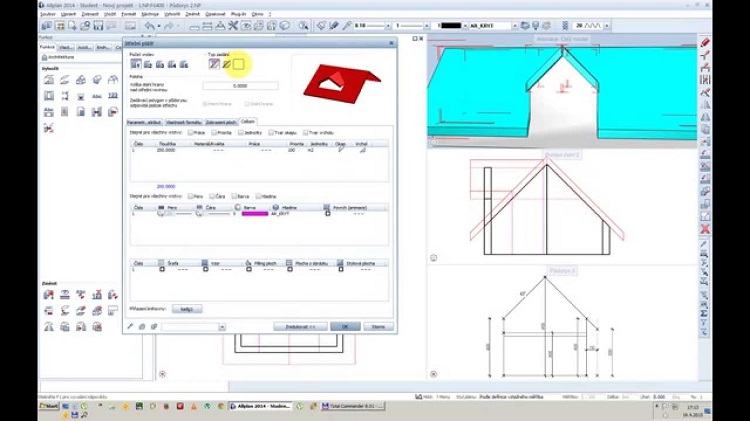This screenshot has width=750, height=421.
Task: Click the first icon in Vytvořit palette
Action: [x=49, y=80]
